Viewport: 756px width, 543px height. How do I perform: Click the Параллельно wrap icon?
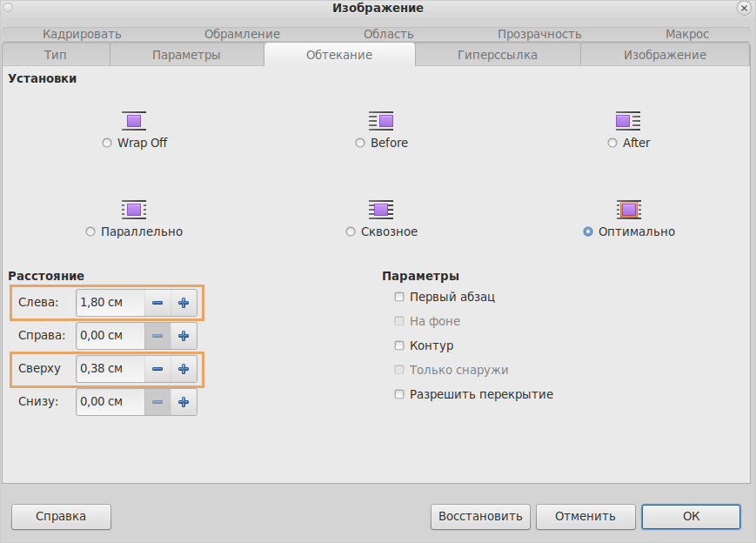pyautogui.click(x=134, y=209)
